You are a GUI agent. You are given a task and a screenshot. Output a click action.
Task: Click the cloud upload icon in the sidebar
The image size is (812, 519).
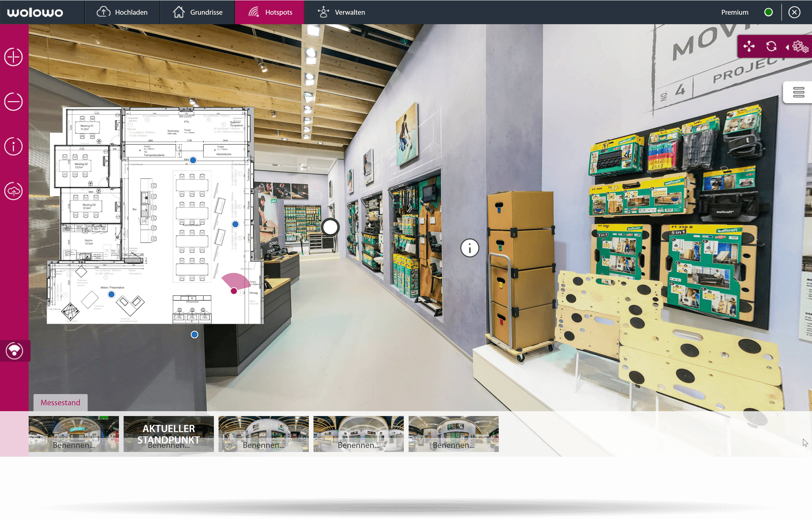pyautogui.click(x=13, y=191)
